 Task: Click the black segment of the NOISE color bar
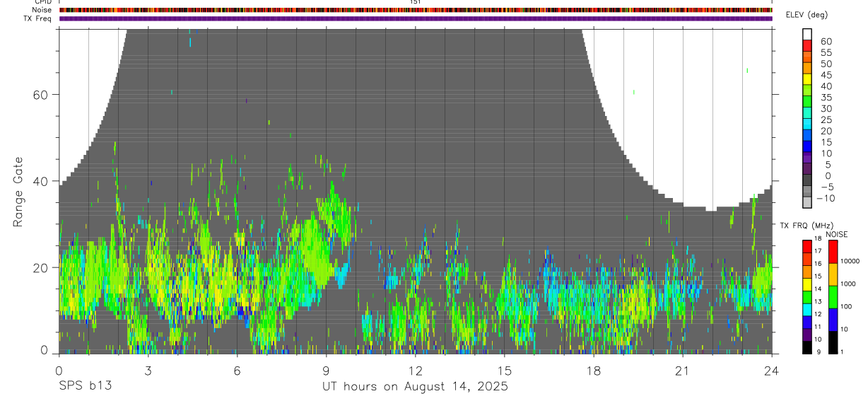833,342
